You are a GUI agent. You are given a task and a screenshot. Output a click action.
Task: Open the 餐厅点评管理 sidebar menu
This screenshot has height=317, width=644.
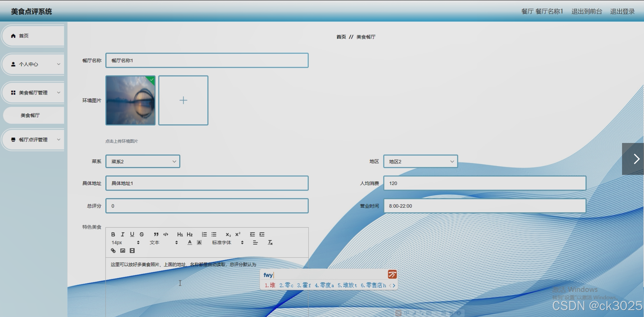click(34, 140)
